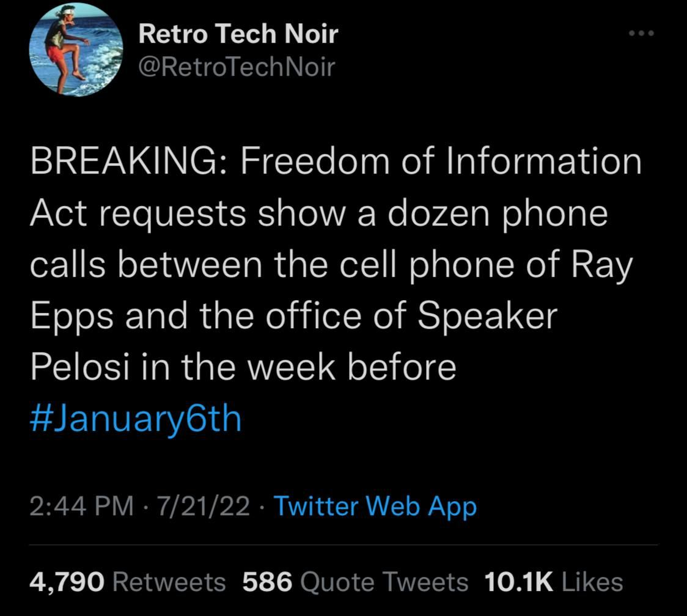687x616 pixels.
Task: Show the 10.1K Likes list
Action: (x=553, y=582)
